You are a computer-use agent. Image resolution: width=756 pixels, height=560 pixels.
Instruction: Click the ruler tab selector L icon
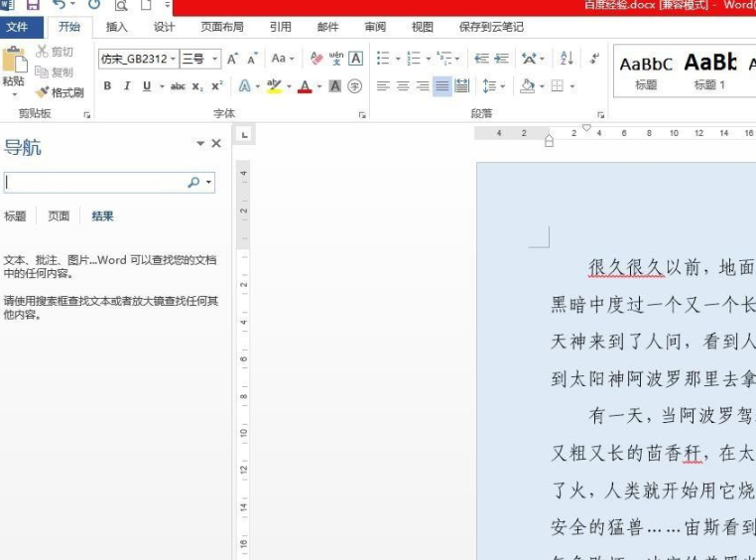(x=244, y=135)
